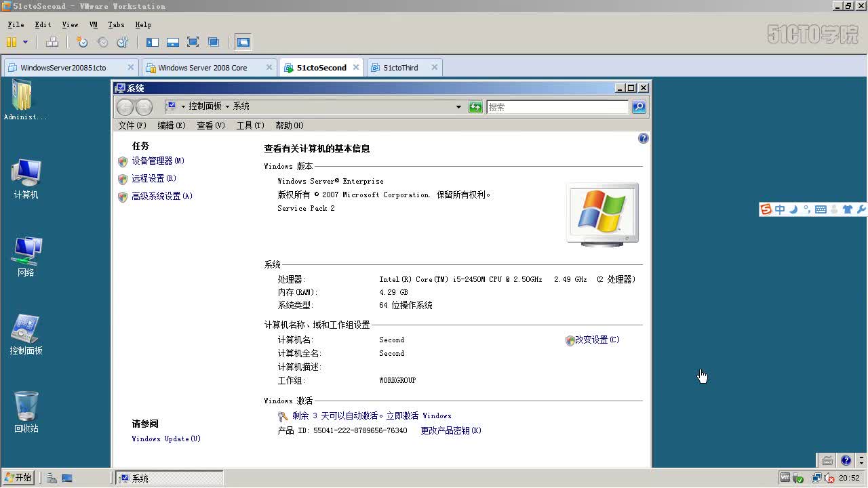Open the 帮助(H) menu

[290, 125]
